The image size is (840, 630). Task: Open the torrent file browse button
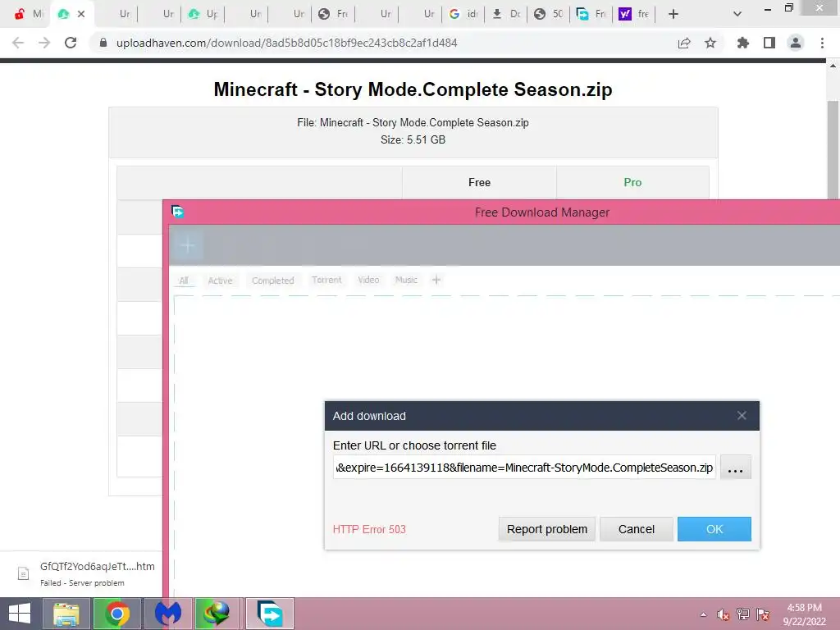coord(736,468)
